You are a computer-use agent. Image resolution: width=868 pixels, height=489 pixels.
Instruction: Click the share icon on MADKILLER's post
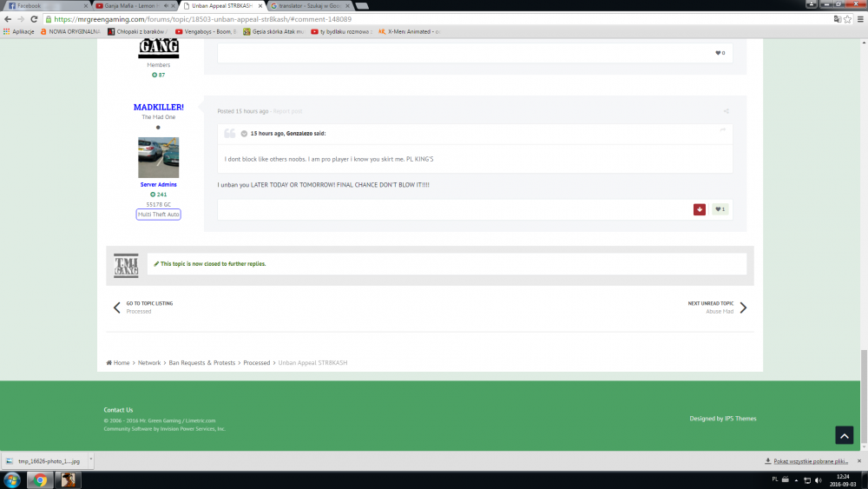point(726,111)
